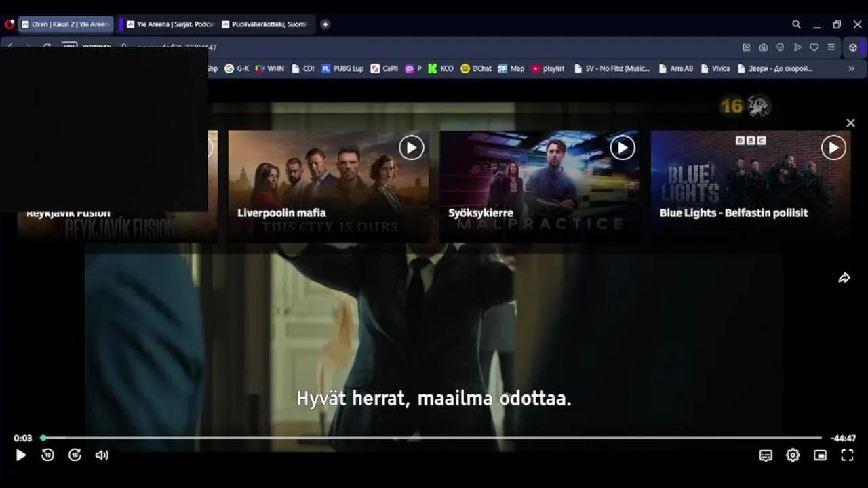The width and height of the screenshot is (868, 488).
Task: Close the recommendations overlay
Action: pos(850,123)
